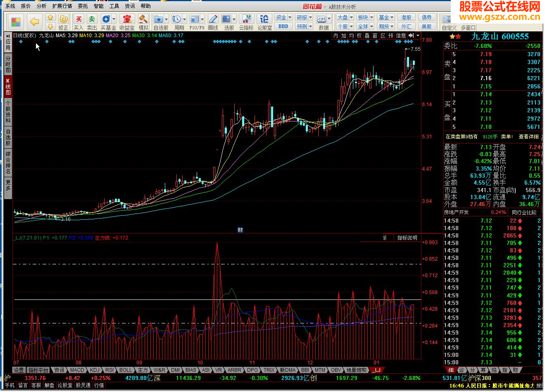Open the 选股 stock screener icon
The image size is (545, 392).
pyautogui.click(x=226, y=19)
